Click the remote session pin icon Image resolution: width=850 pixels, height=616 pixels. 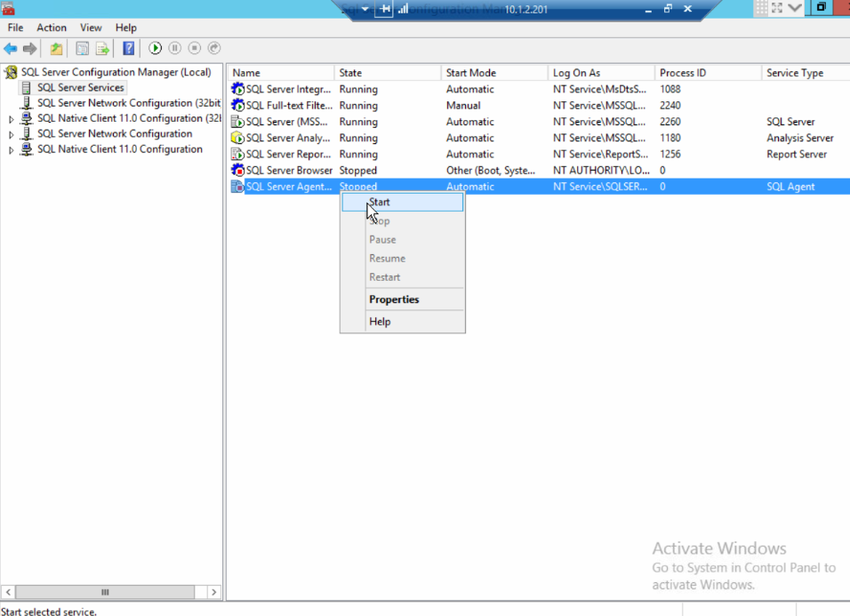point(384,9)
